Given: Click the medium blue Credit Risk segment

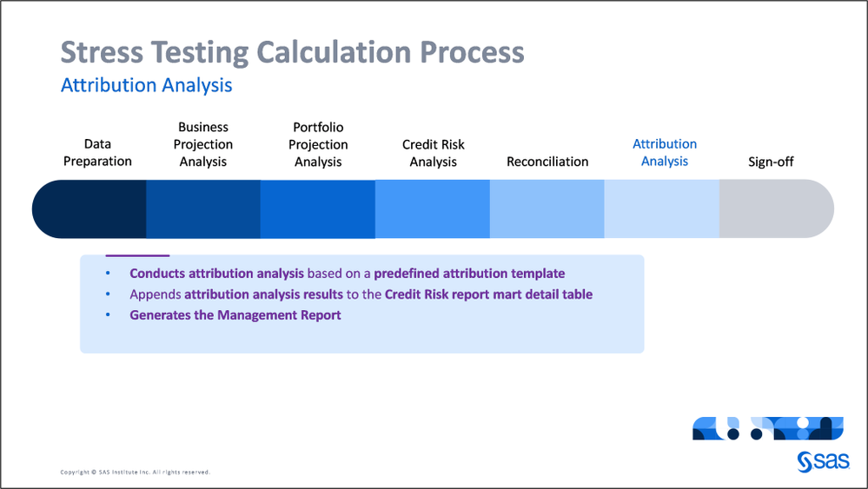Looking at the screenshot, I should click(433, 209).
